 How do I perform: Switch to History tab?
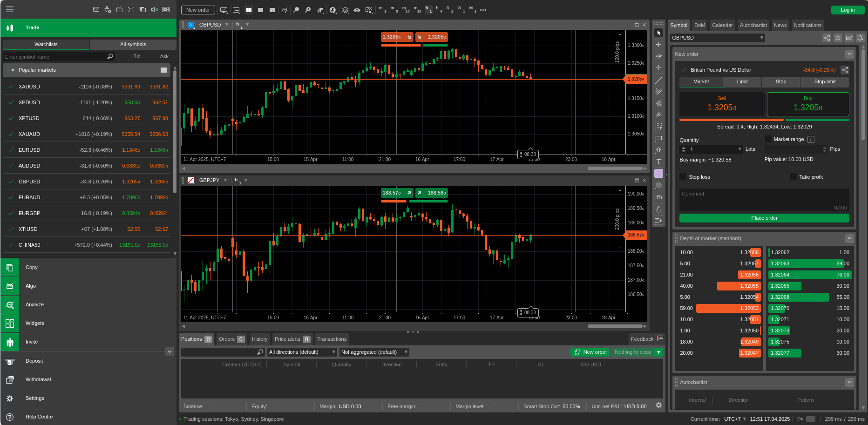click(259, 339)
